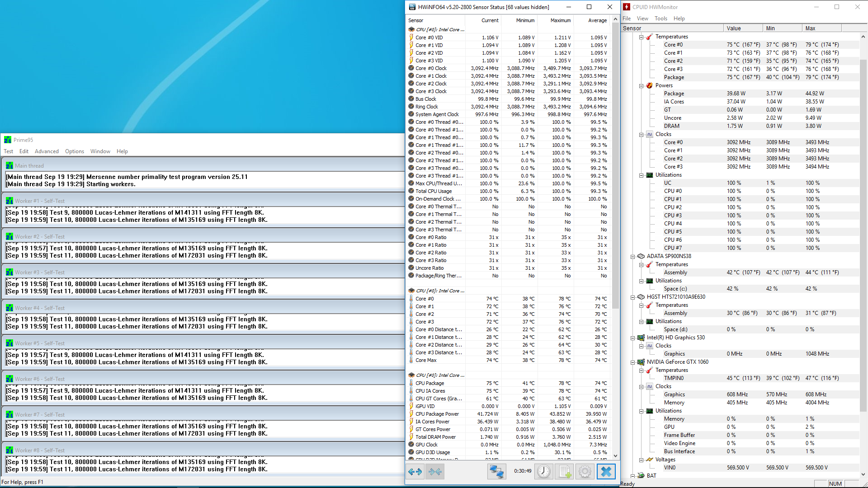Click HWMonitor Powers flame icon
Image resolution: width=868 pixels, height=488 pixels.
650,85
